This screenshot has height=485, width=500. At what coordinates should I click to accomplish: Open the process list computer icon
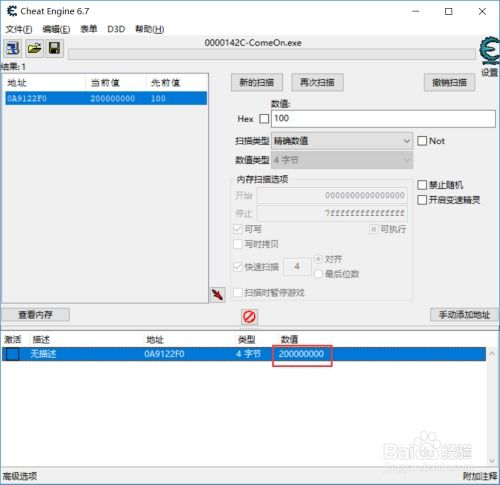[12, 49]
